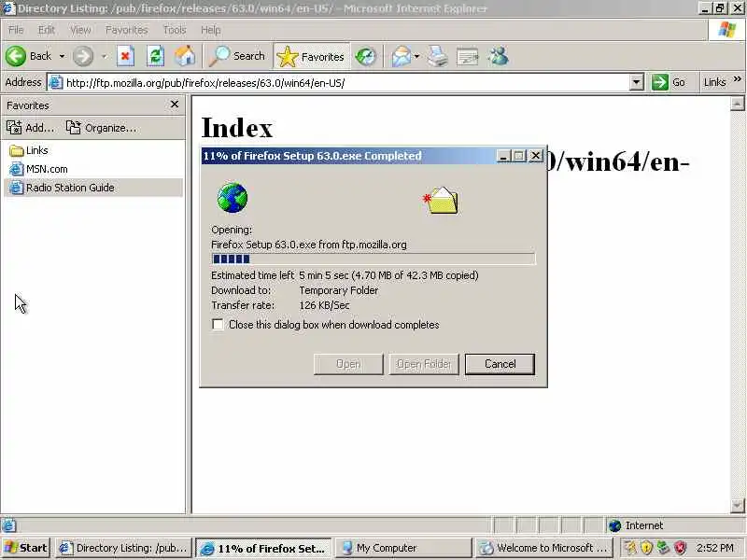Stop page loading with red X icon

tap(125, 56)
